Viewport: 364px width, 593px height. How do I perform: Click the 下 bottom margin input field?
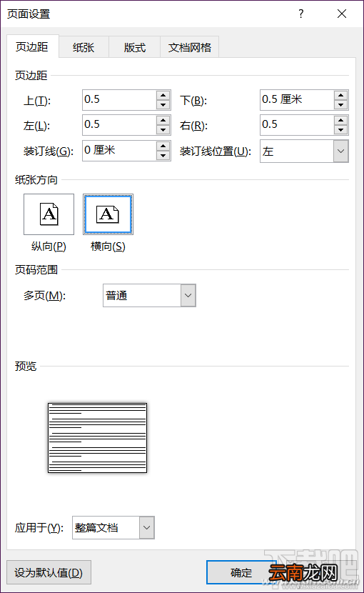pyautogui.click(x=297, y=100)
